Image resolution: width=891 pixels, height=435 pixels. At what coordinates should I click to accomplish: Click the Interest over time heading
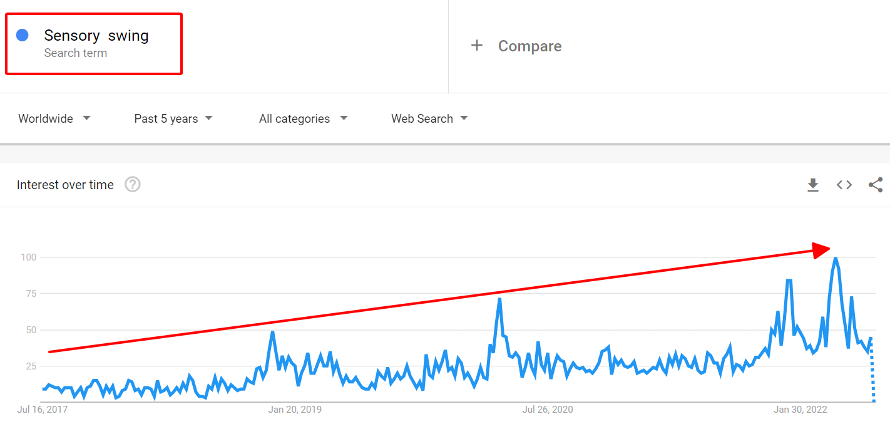click(x=65, y=185)
